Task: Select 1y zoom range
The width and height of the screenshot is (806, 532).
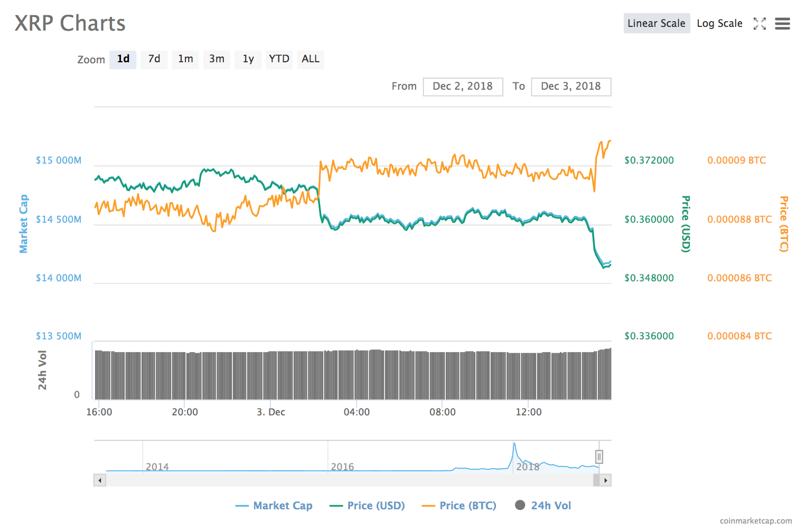Action: [x=248, y=59]
